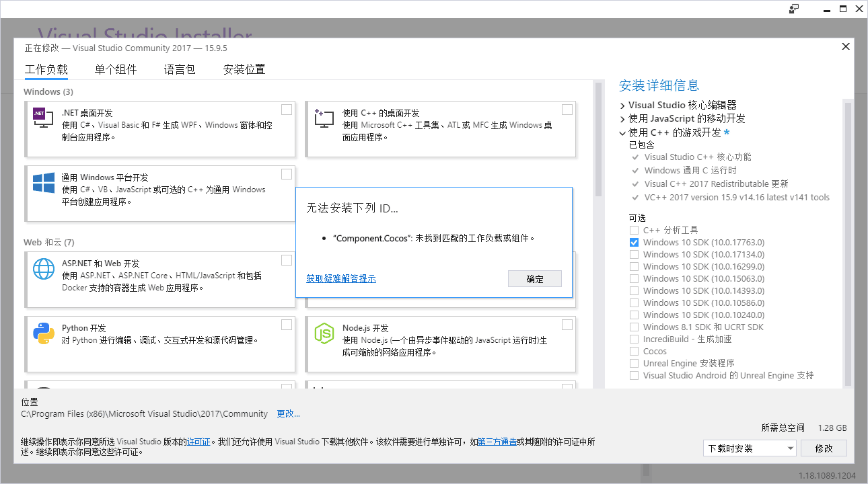Check Windows 10 SDK (10.0.17134.0)

tap(634, 254)
